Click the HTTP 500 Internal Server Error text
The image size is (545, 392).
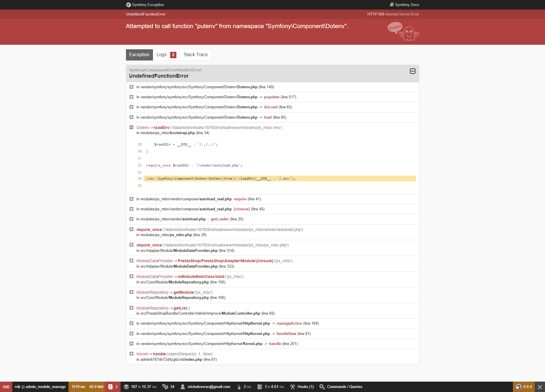tap(393, 14)
